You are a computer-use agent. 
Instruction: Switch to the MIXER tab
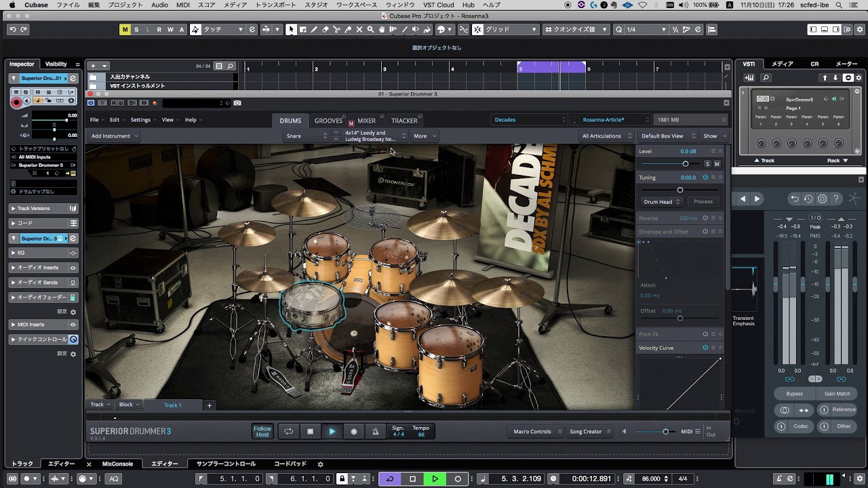[367, 121]
